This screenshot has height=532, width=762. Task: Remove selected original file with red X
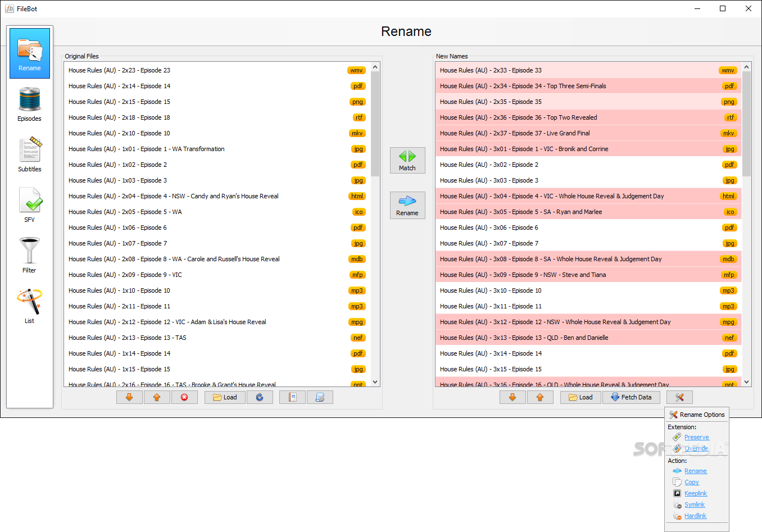[x=184, y=397]
